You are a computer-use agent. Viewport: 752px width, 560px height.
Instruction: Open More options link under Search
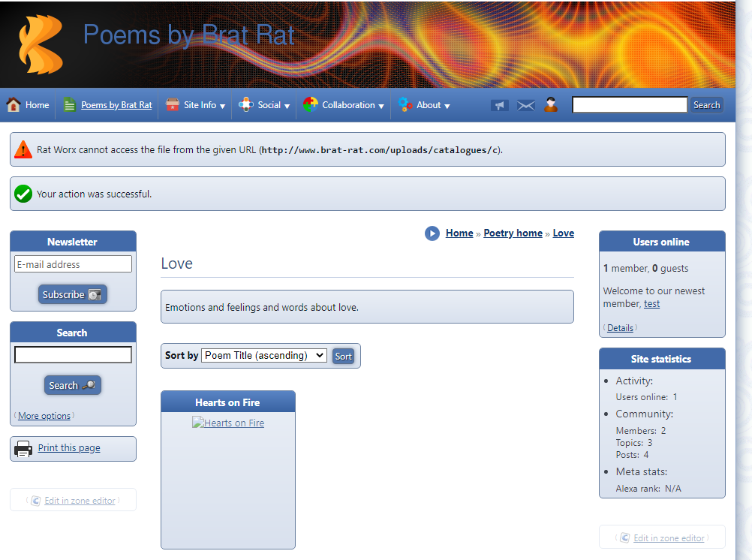point(44,416)
